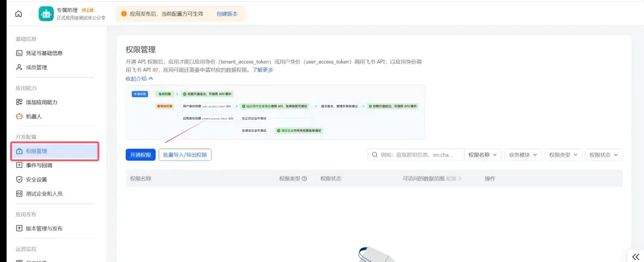Collapse the intro via 收起介绍
Viewport: 644px width, 262px height.
[139, 78]
